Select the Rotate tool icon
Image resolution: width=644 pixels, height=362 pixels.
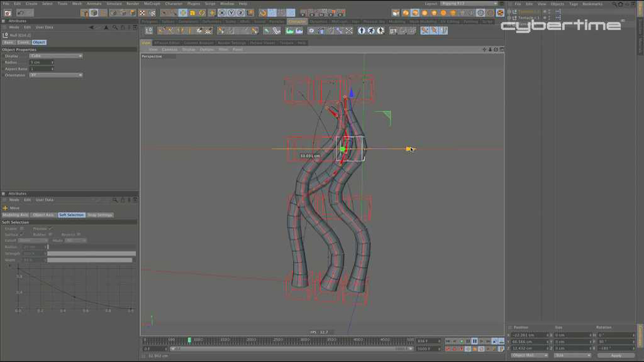[202, 13]
